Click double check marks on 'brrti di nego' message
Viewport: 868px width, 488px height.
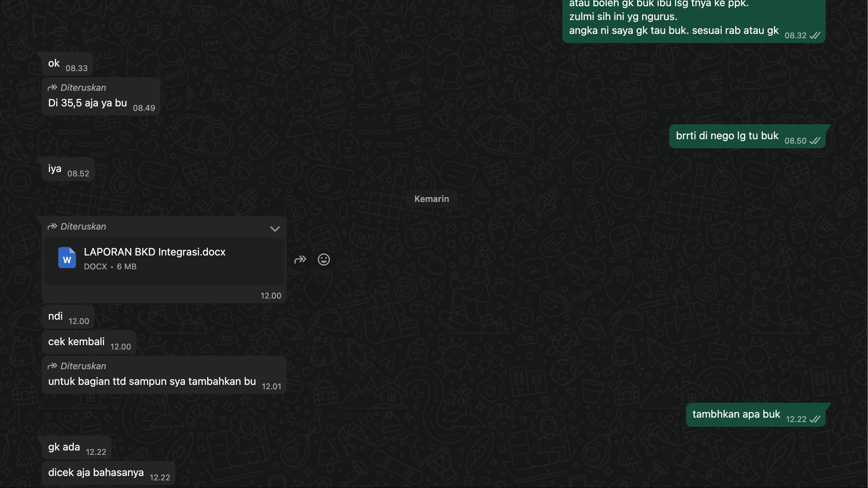coord(815,141)
